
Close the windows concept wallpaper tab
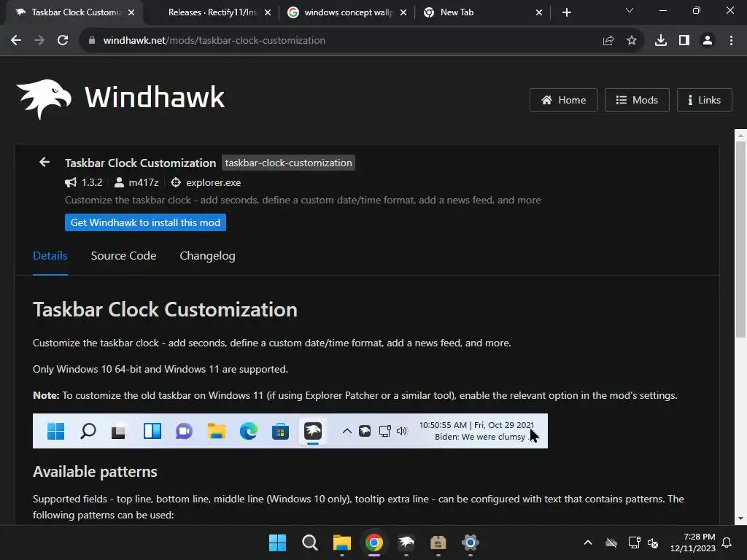[x=403, y=12]
